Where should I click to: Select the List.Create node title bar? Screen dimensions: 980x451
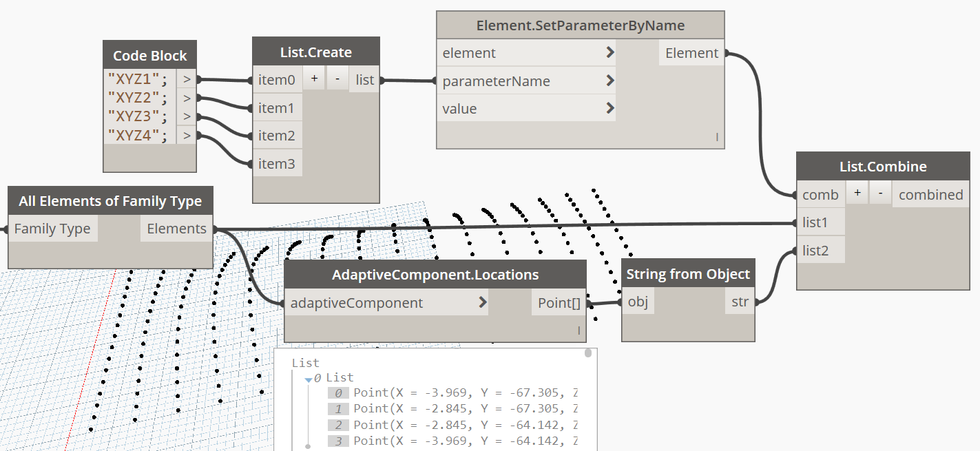[x=316, y=52]
